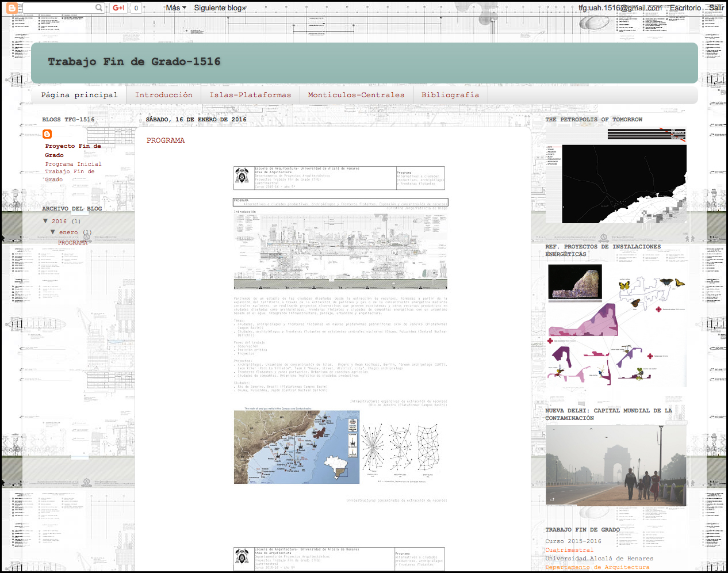Click the Salir sign-out link
Screen dimensions: 728x573
click(716, 8)
